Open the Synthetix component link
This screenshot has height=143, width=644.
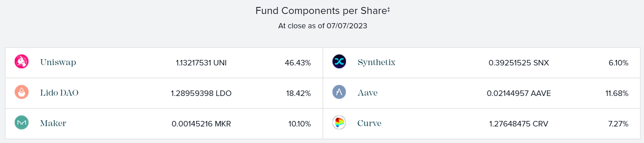pos(376,62)
